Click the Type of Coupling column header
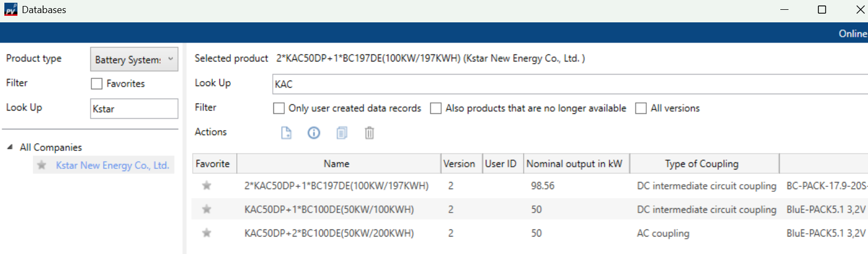The height and width of the screenshot is (254, 868). [x=701, y=164]
